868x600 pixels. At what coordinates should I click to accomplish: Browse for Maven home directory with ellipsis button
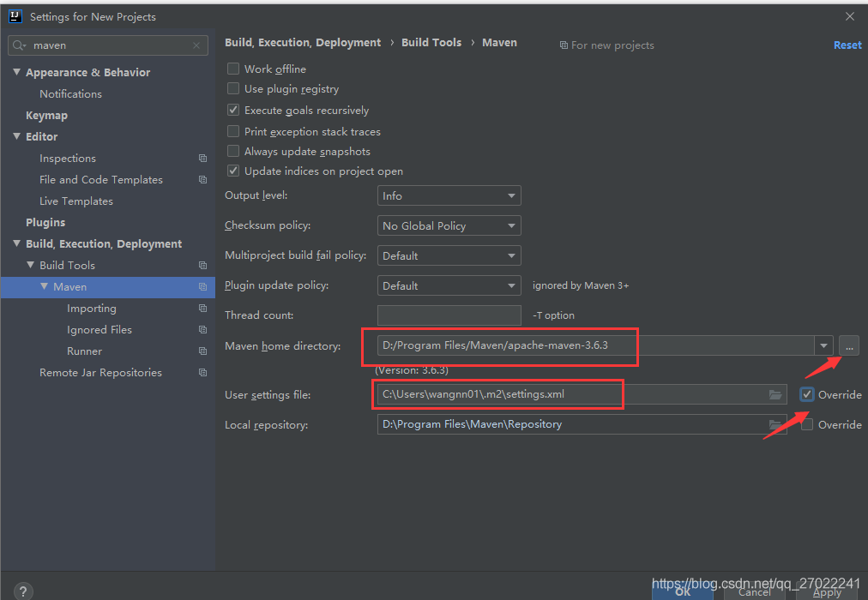848,345
